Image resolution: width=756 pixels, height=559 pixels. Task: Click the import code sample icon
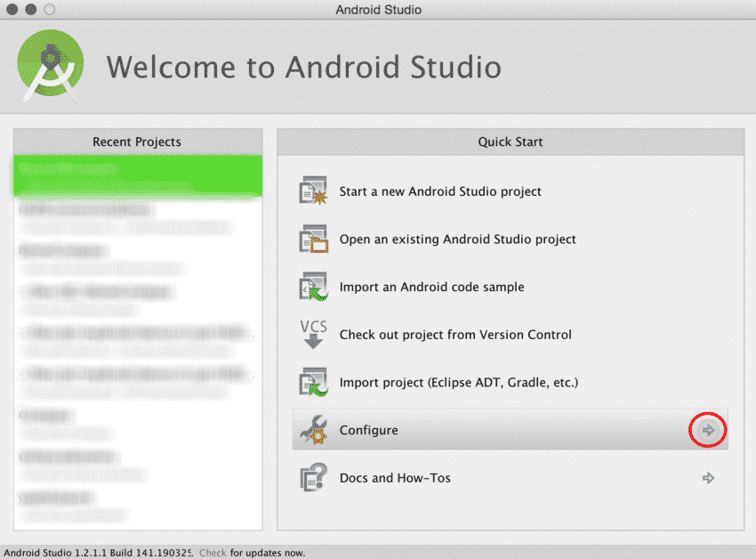coord(313,287)
